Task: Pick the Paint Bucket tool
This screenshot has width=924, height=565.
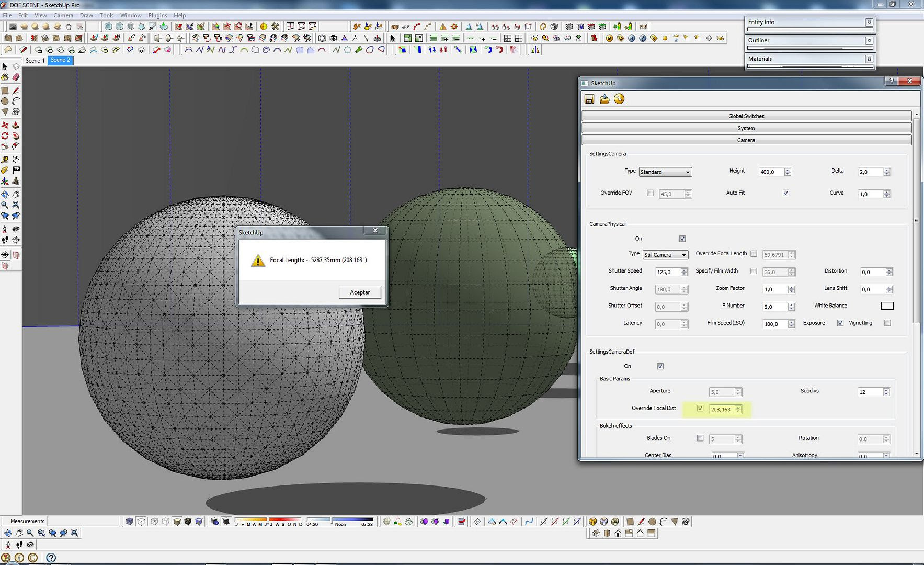Action: pyautogui.click(x=5, y=77)
